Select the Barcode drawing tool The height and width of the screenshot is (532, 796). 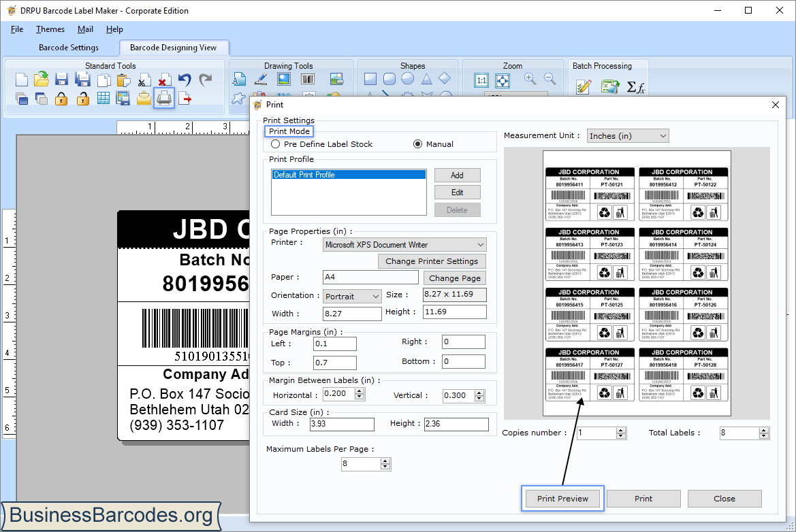[307, 79]
